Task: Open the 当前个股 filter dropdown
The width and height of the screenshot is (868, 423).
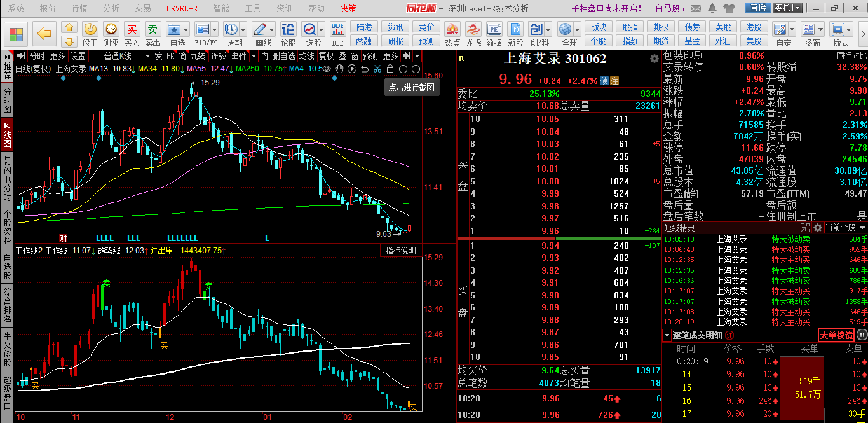Action: click(846, 227)
